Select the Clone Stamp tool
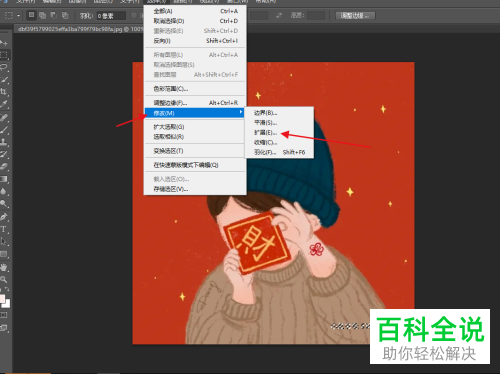500x374 pixels. pos(4,142)
